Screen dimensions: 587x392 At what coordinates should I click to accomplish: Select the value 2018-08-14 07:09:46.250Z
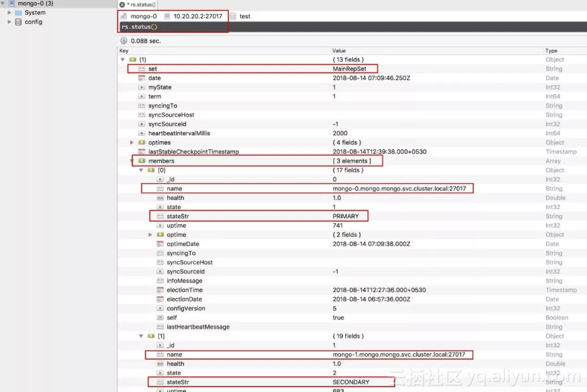tap(371, 78)
